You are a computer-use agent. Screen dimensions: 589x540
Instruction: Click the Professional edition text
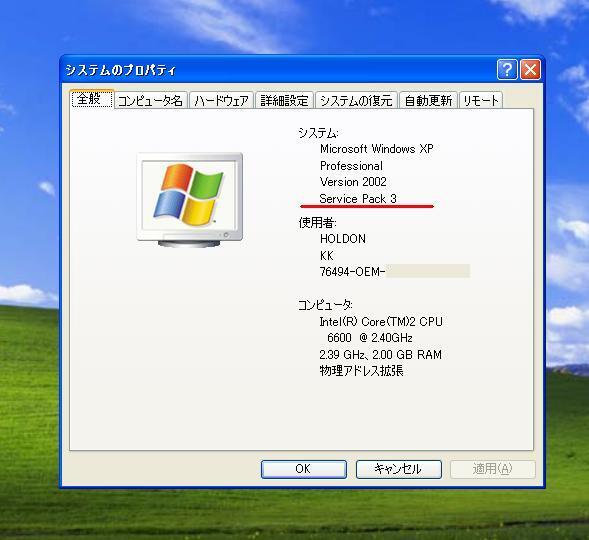[x=351, y=166]
